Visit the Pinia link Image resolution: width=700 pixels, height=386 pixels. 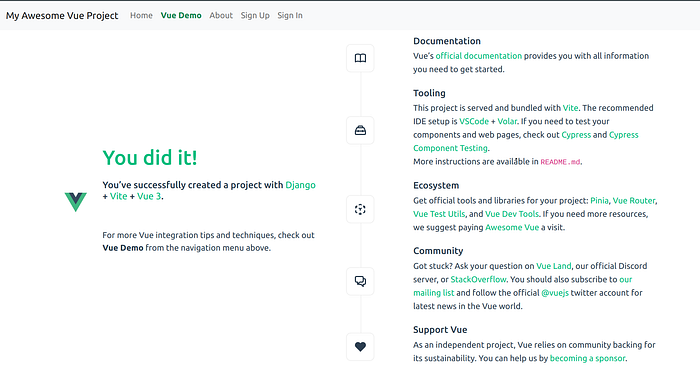tap(599, 201)
